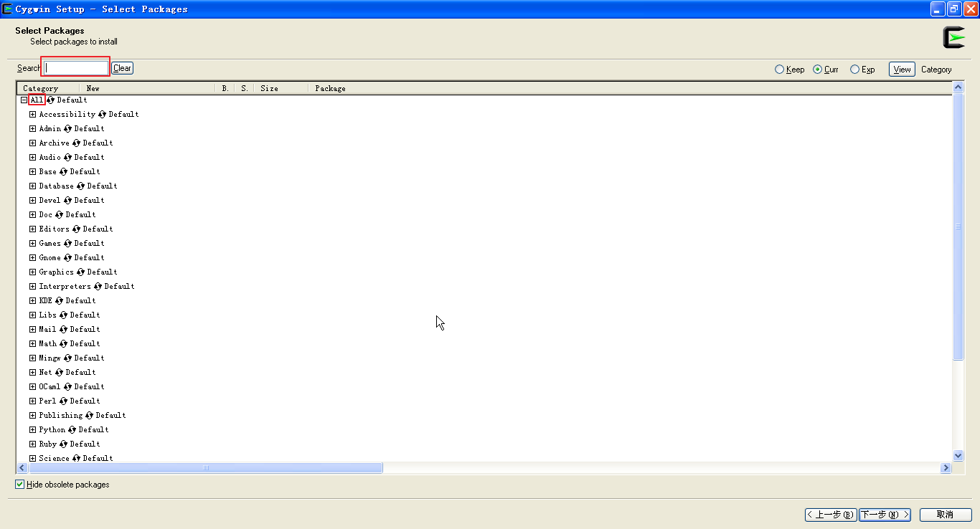The width and height of the screenshot is (980, 529).
Task: Click the cycle icon next to Games
Action: (67, 244)
